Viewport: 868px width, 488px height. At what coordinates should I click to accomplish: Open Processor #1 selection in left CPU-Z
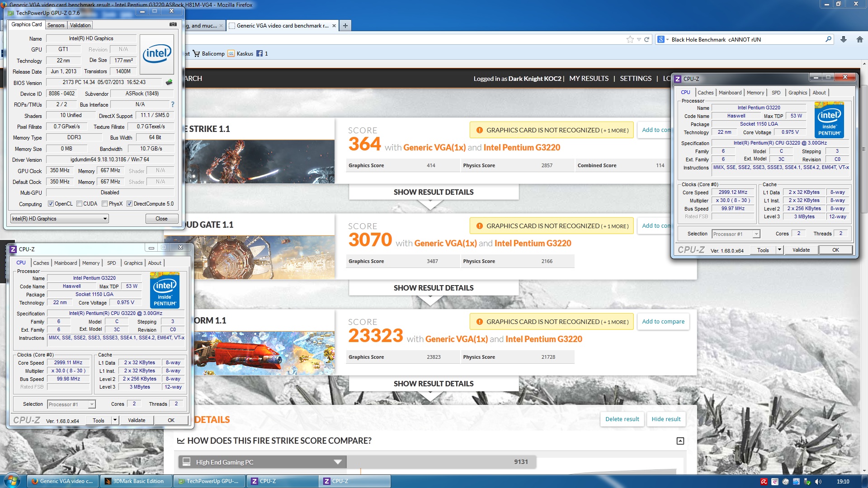(x=71, y=404)
